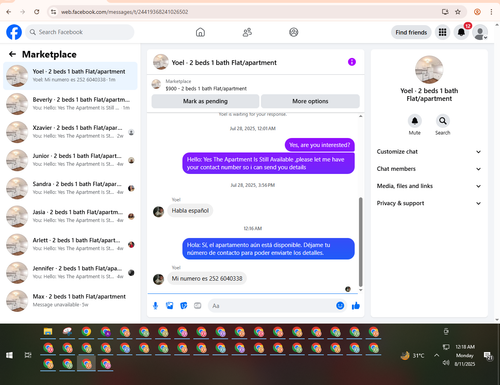The image size is (500, 385).
Task: Open weather 31°C widget on taskbar
Action: pyautogui.click(x=413, y=356)
